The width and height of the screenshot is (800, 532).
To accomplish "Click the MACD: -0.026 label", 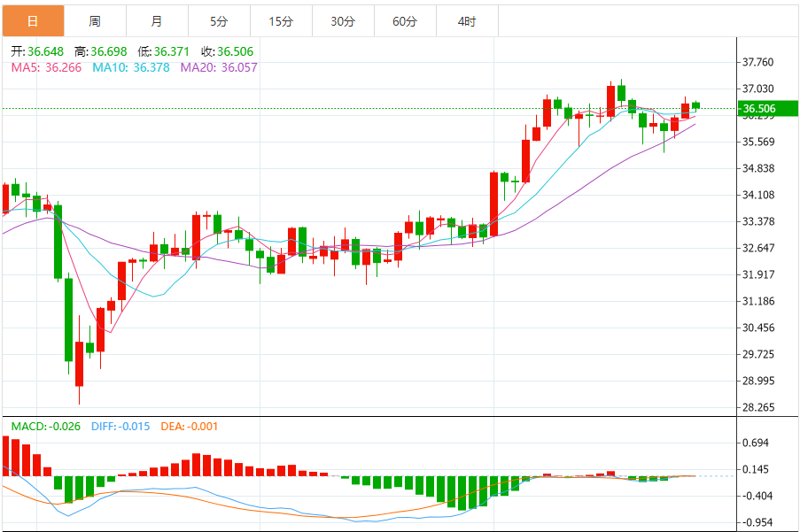I will click(46, 426).
